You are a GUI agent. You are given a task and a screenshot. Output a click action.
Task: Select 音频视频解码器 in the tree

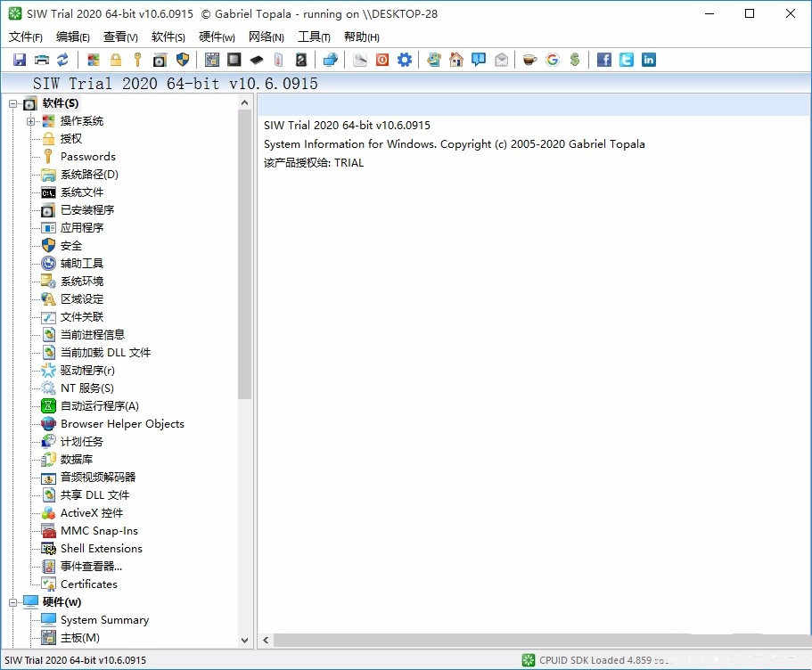[98, 477]
